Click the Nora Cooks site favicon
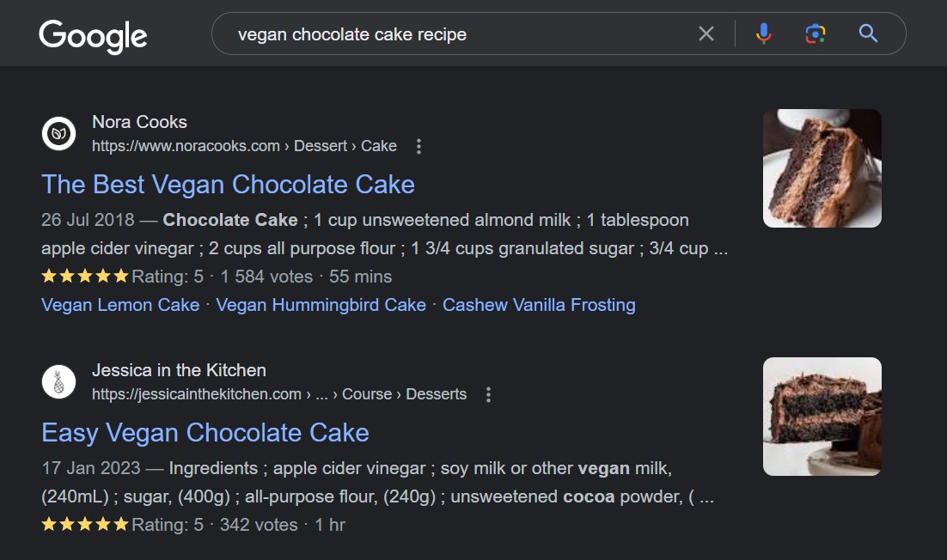The height and width of the screenshot is (560, 947). coord(58,133)
